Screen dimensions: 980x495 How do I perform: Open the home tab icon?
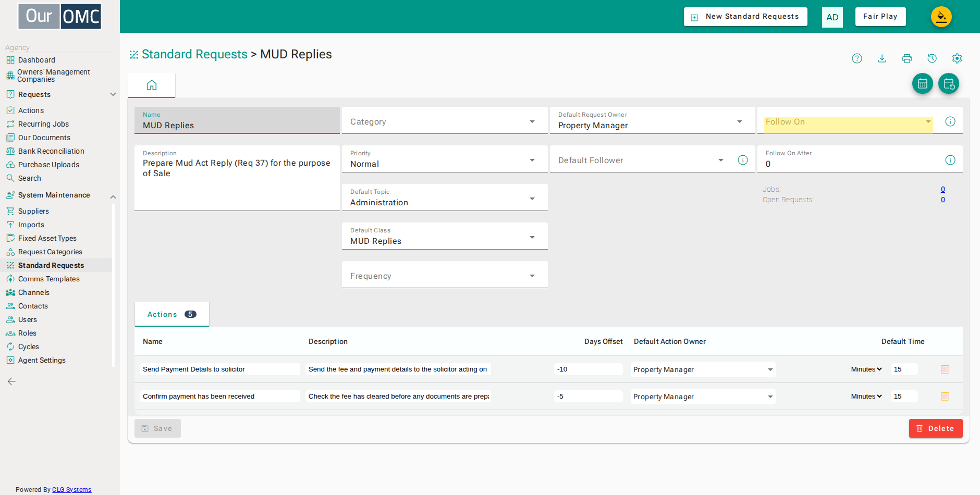pos(152,85)
